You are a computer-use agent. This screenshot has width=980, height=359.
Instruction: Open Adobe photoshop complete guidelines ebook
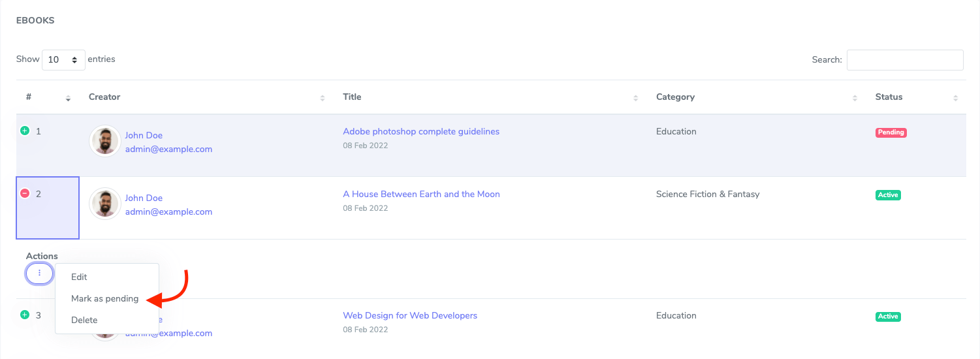[421, 131]
